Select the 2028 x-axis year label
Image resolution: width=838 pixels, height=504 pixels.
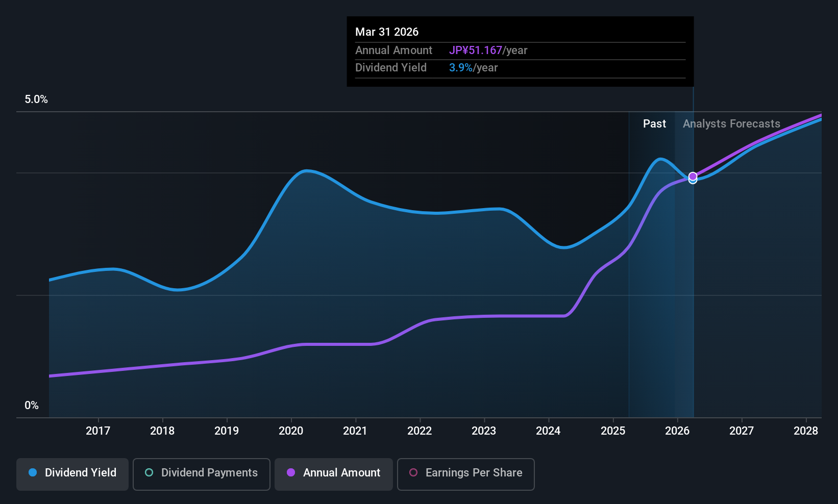coord(806,431)
